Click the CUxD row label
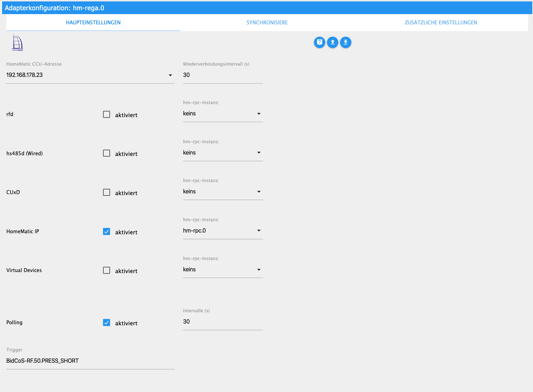533x392 pixels. [x=13, y=192]
